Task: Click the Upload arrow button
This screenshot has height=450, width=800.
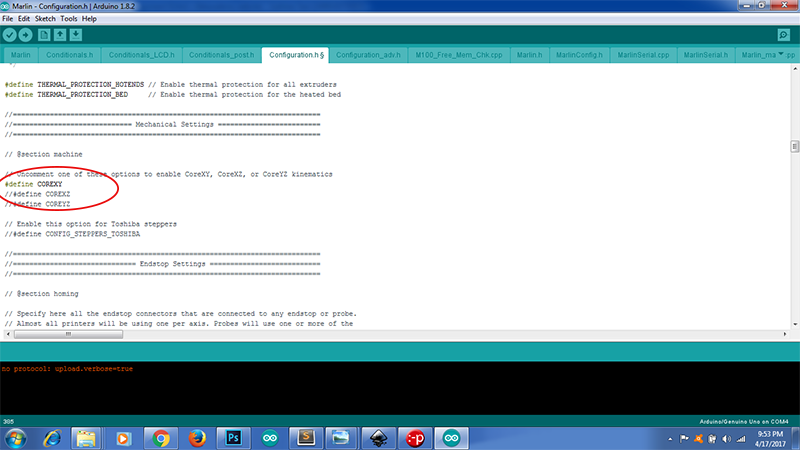Action: coord(25,35)
